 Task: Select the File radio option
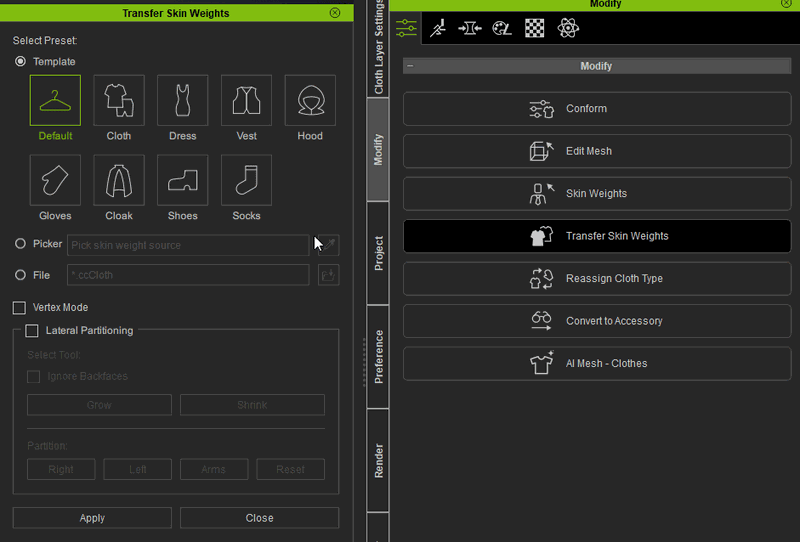(20, 275)
